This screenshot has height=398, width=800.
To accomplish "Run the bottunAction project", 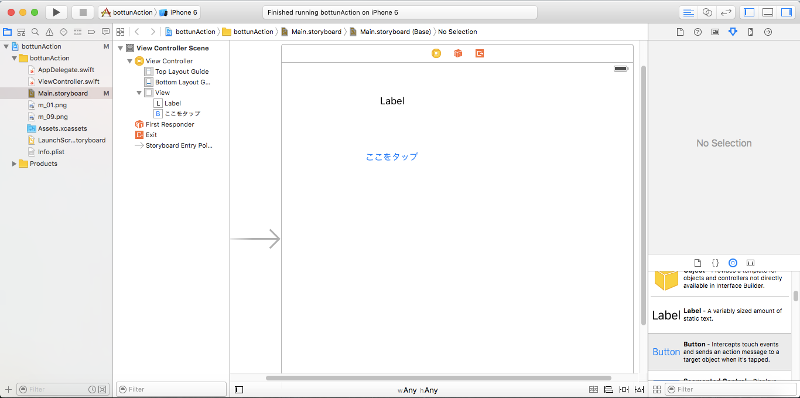I will pyautogui.click(x=57, y=12).
